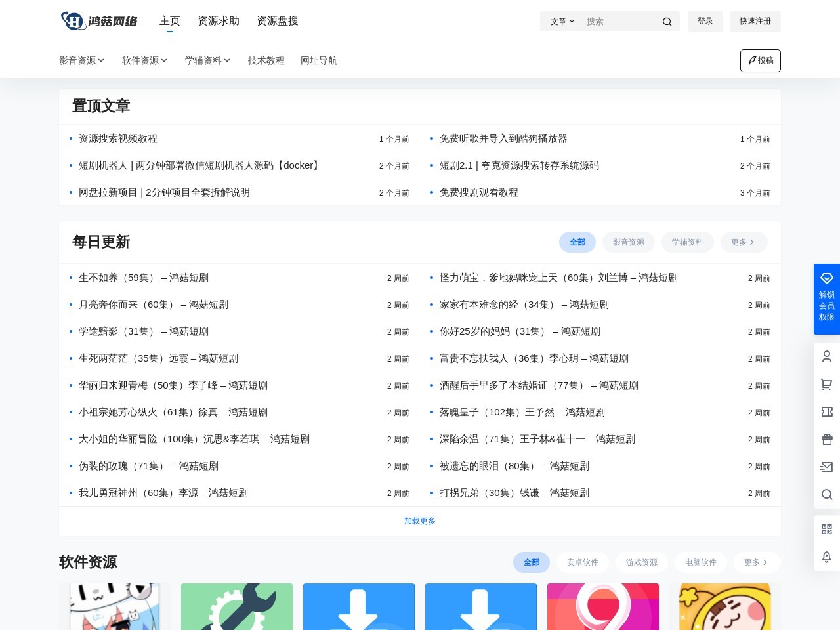
Task: Open article 网盘拉新项目 2分钟项目全套拆解说明
Action: point(164,192)
